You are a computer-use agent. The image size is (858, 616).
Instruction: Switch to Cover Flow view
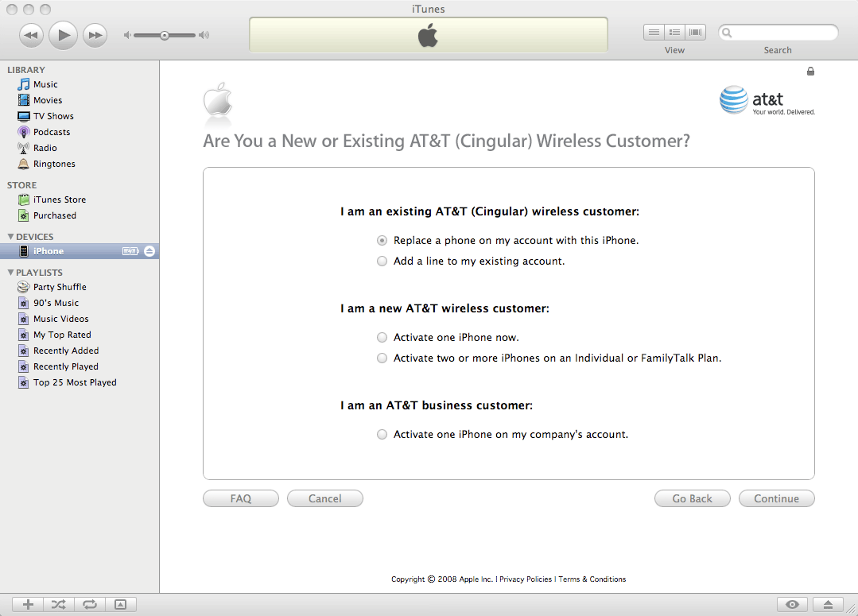click(x=696, y=33)
